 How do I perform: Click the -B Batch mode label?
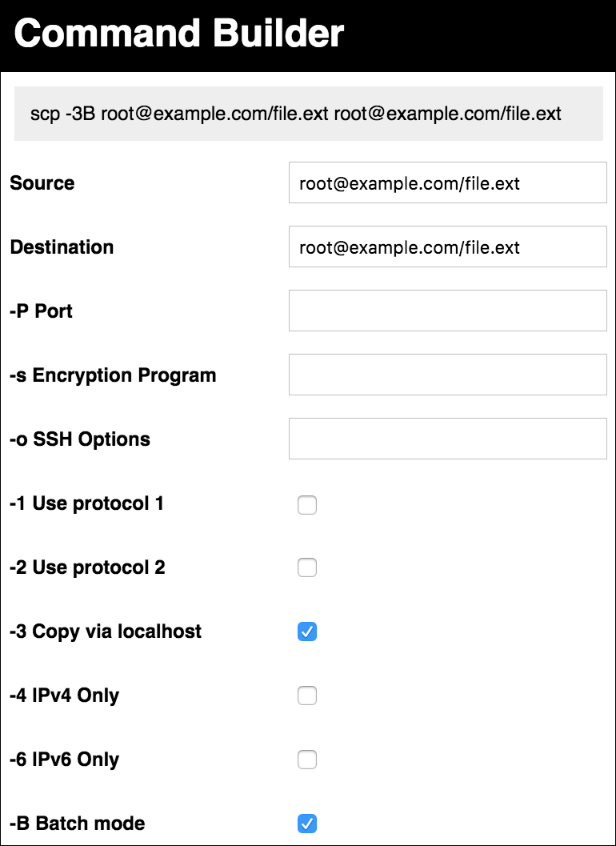[78, 824]
